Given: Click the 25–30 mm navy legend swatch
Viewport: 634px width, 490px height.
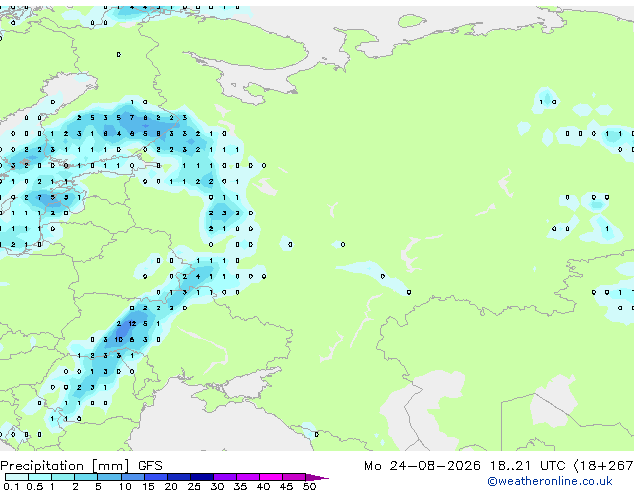Looking at the screenshot, I should coord(202,477).
